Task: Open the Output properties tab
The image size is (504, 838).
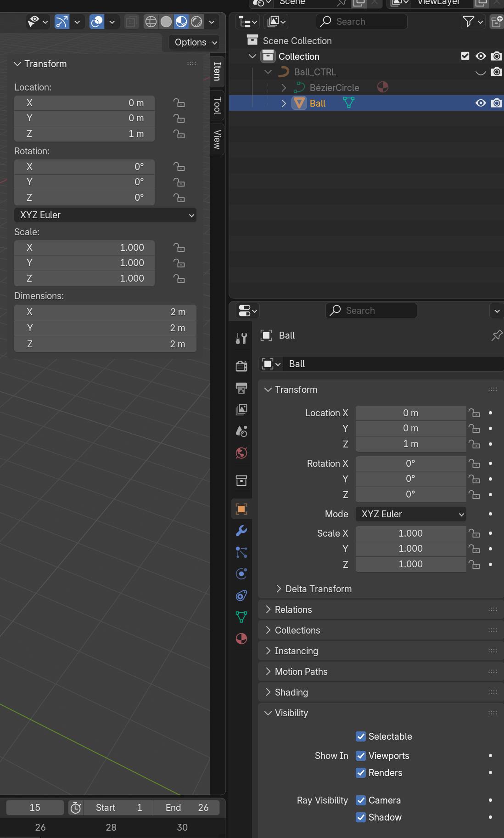Action: [241, 388]
